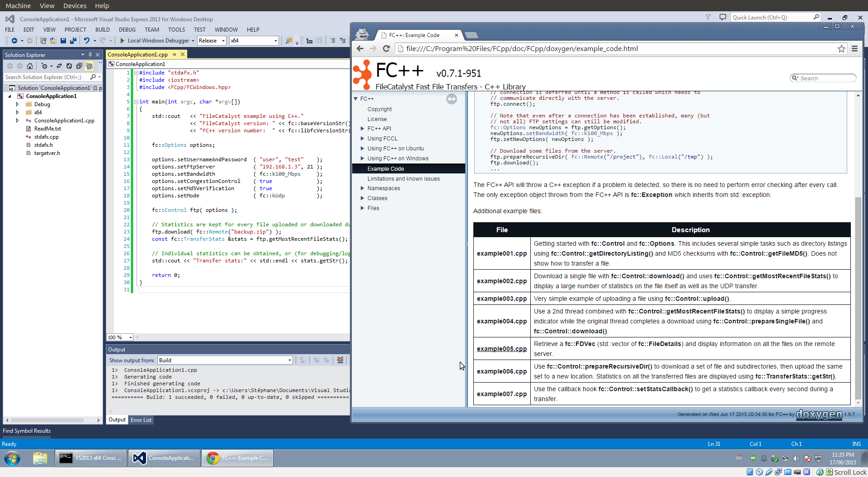Image resolution: width=868 pixels, height=477 pixels.
Task: Click the doxygen navigation sync icon
Action: tap(451, 99)
